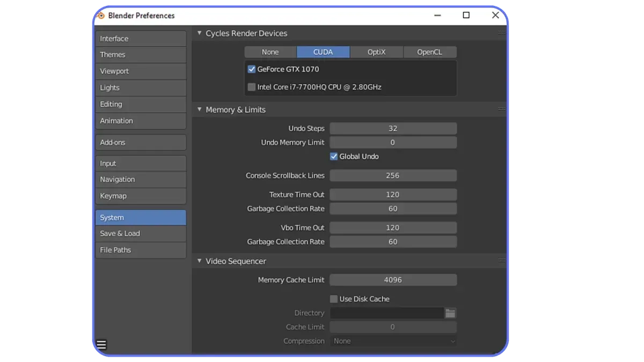Open the Save & Load preferences tab

[141, 234]
